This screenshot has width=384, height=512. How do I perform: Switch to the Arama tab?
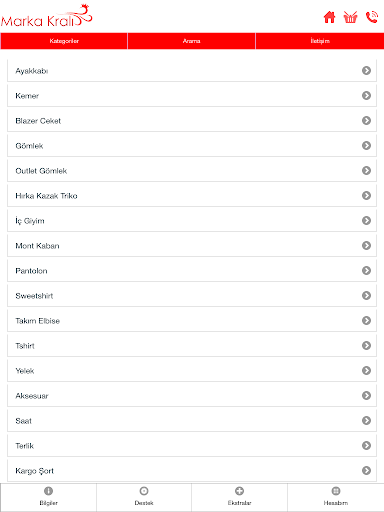[x=191, y=41]
